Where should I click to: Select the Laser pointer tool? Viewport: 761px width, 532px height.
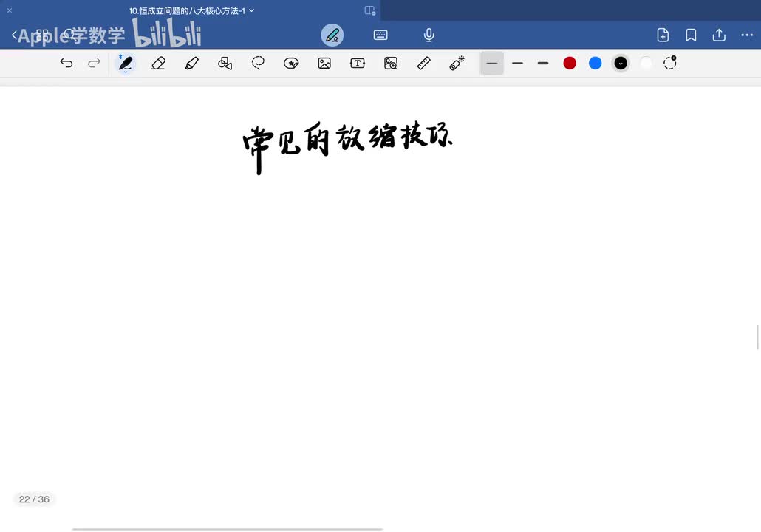(x=457, y=63)
